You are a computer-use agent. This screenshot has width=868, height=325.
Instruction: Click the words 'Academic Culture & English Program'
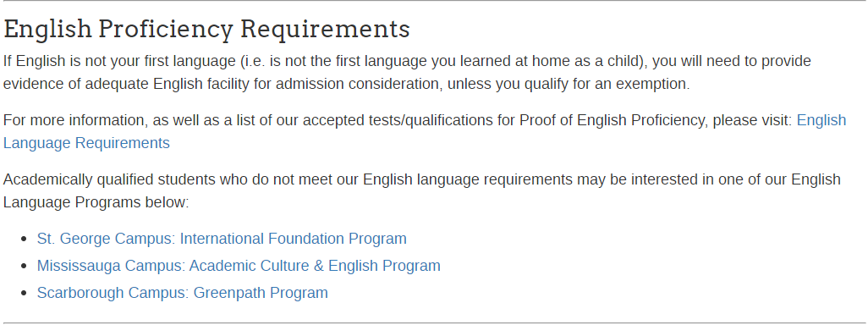click(315, 266)
